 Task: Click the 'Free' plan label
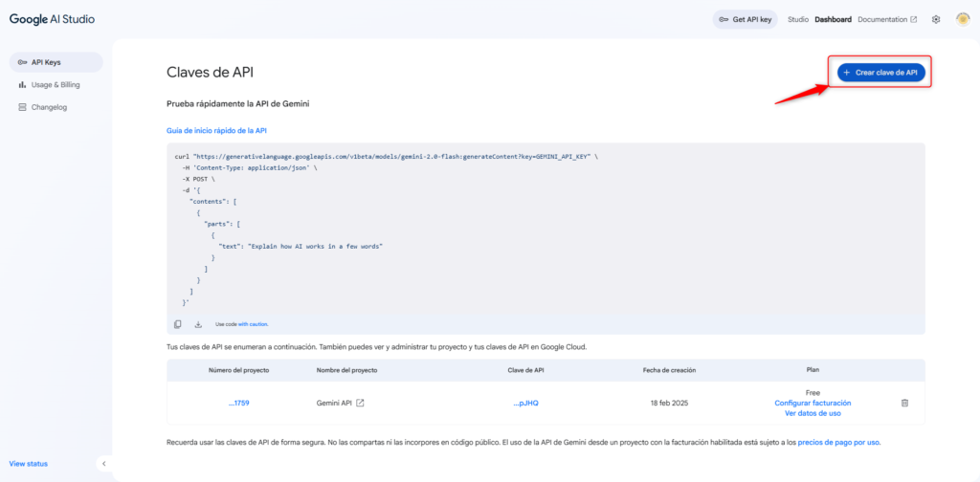pos(813,393)
